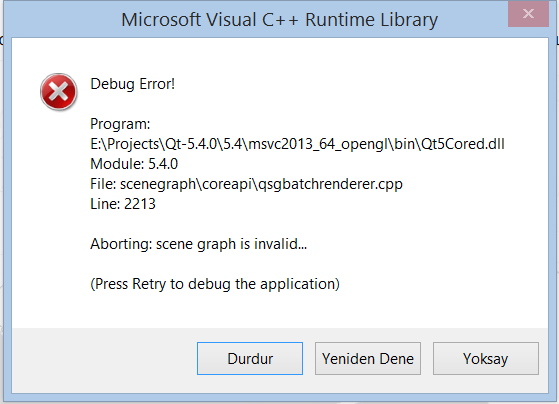Screen dimensions: 559x404
Task: Ignore the error with Yoksay
Action: pyautogui.click(x=486, y=358)
